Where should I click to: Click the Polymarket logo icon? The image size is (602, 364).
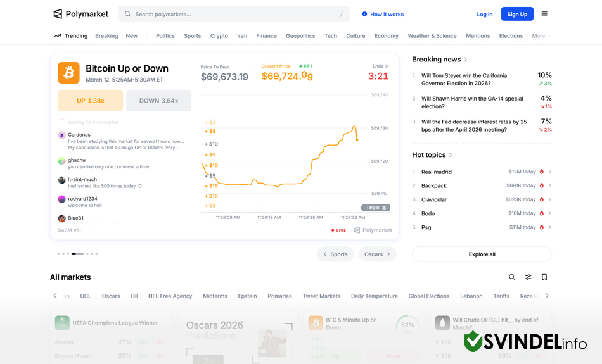tap(58, 14)
